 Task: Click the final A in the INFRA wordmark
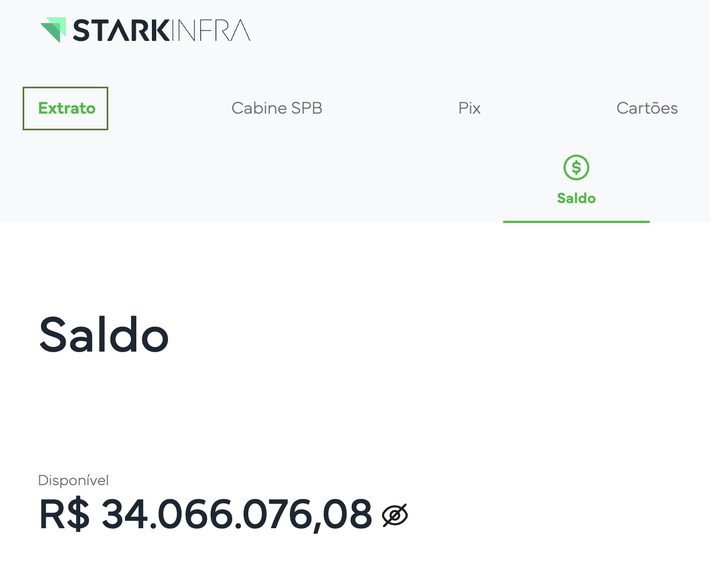click(x=240, y=31)
